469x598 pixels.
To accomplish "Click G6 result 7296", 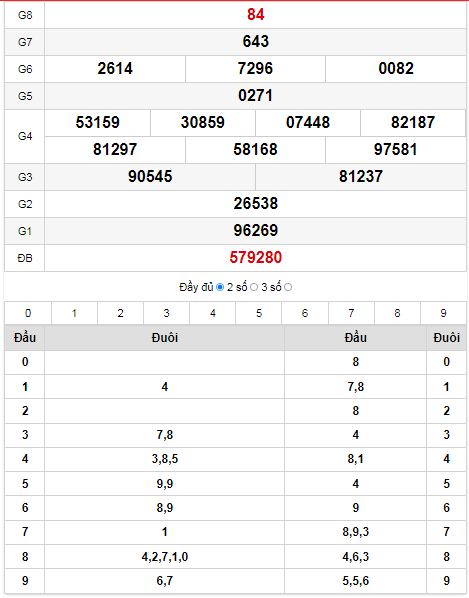I will 255,69.
